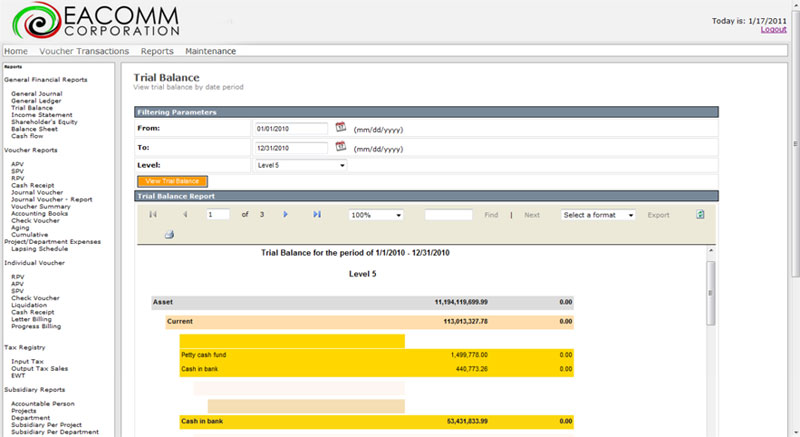800x437 pixels.
Task: Open Income Statement report
Action: (42, 115)
